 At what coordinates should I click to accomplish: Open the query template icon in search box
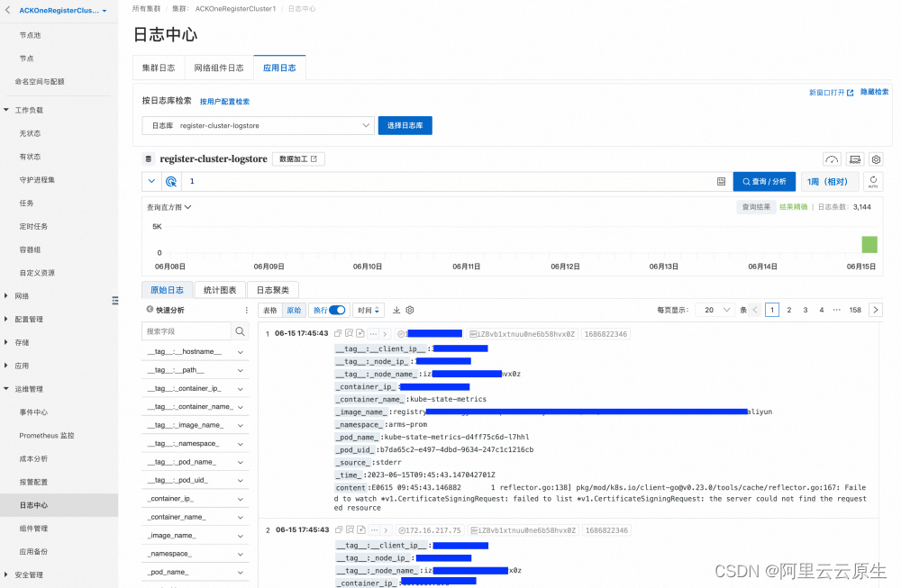[x=721, y=182]
